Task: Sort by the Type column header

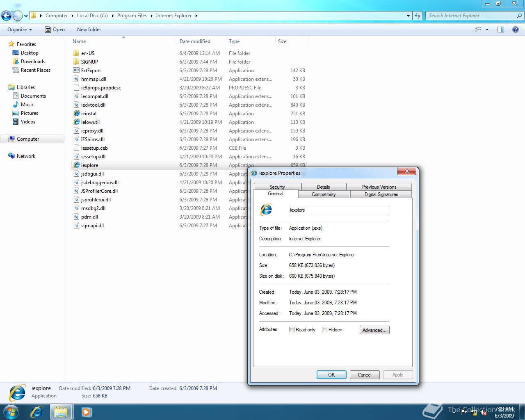Action: (251, 41)
